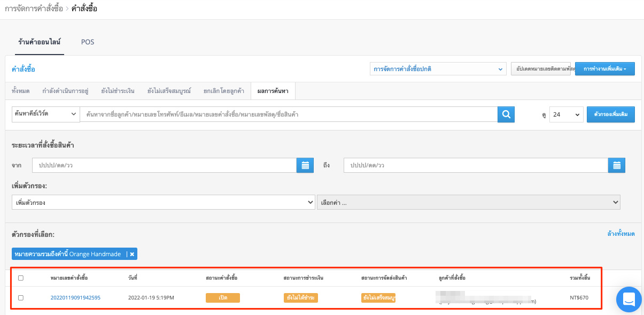
Task: Click the ลูกค้าที่สั่งซื้อ column header
Action: pos(452,278)
